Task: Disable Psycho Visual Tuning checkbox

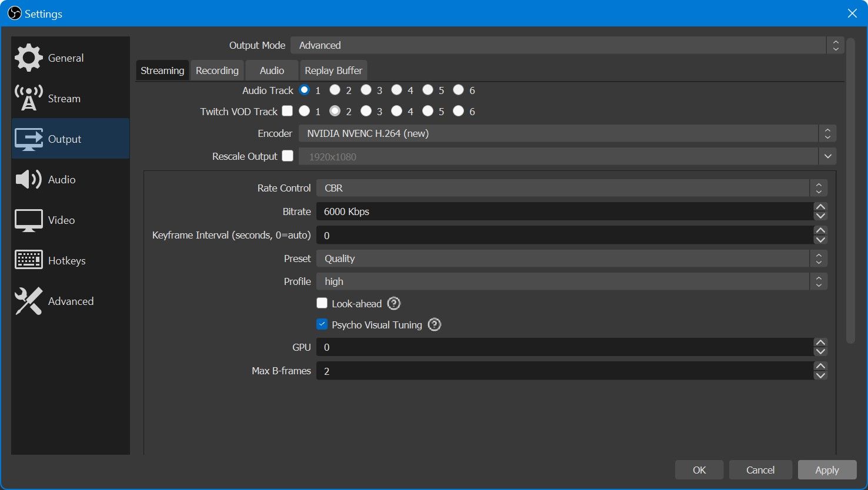Action: click(x=322, y=324)
